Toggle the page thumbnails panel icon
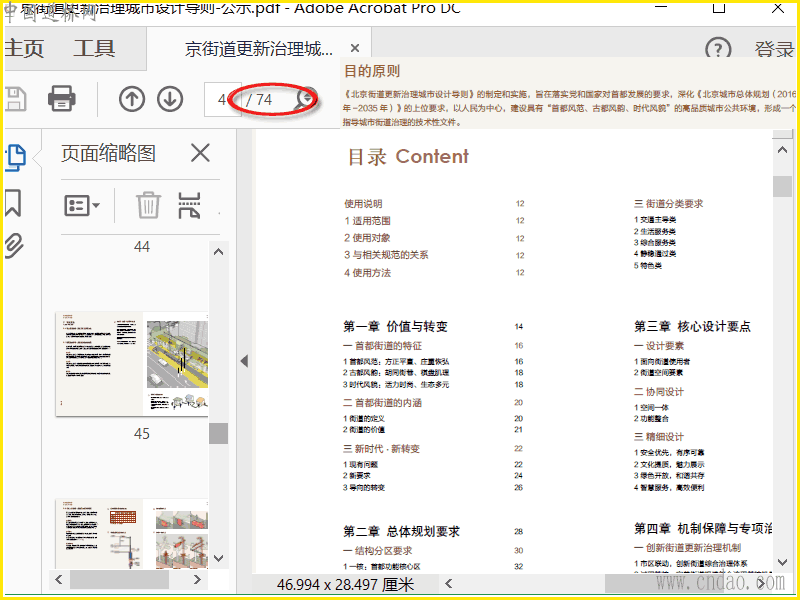 pos(15,158)
